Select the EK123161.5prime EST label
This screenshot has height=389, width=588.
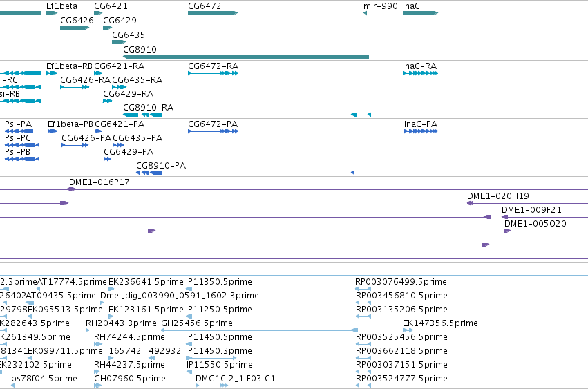(146, 310)
